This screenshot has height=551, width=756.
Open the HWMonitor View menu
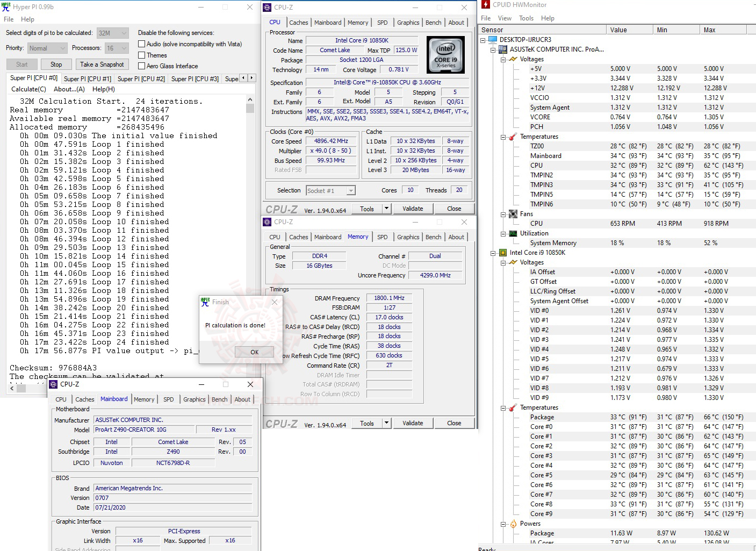point(505,18)
